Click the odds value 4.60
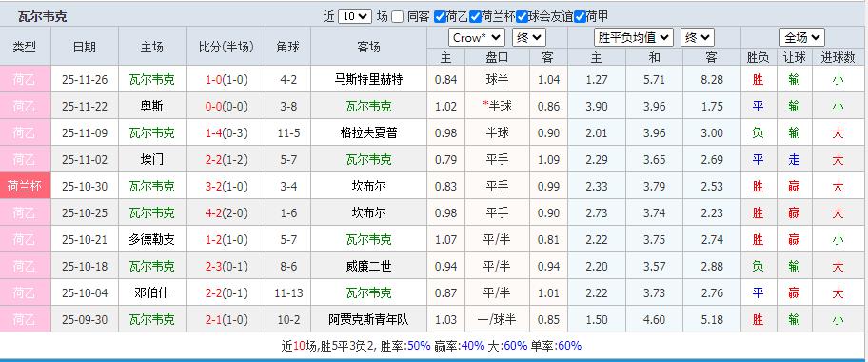The height and width of the screenshot is (362, 868). (654, 319)
